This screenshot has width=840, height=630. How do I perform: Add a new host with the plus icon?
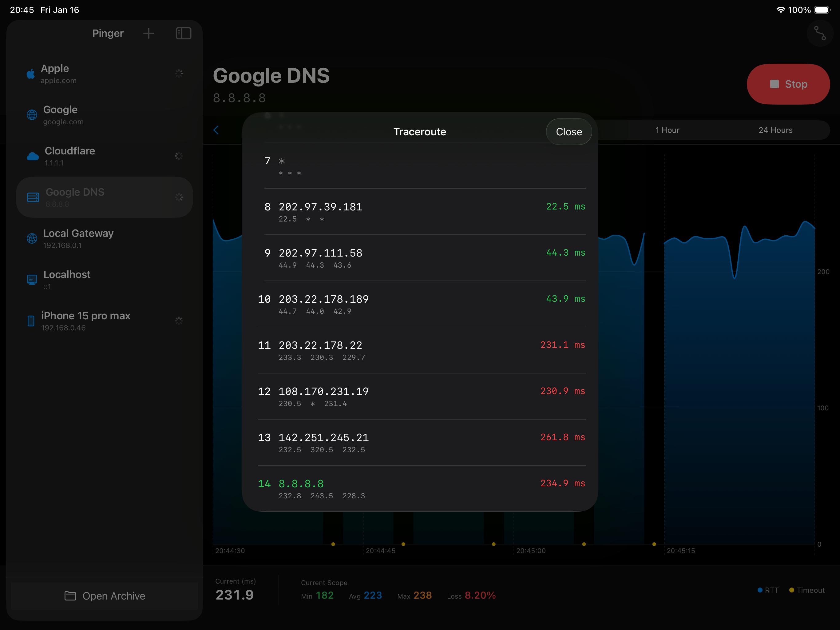[149, 34]
